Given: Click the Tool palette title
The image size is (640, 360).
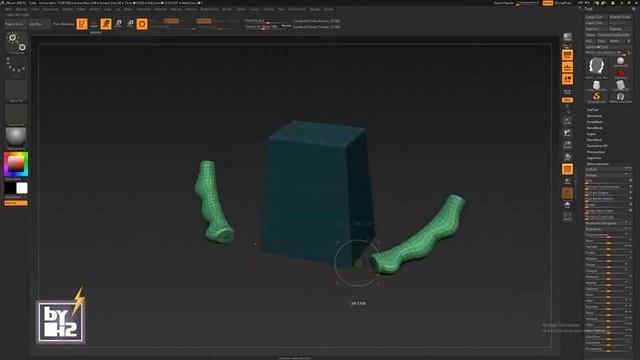Looking at the screenshot, I should [589, 9].
